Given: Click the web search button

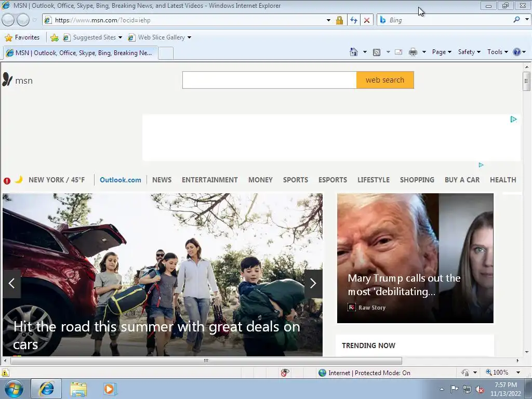Looking at the screenshot, I should coord(385,80).
